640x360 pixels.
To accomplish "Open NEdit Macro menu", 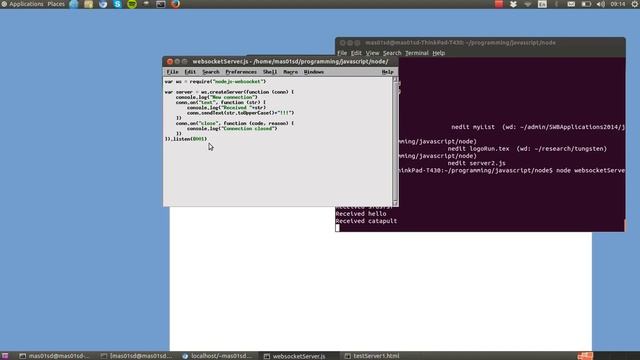I will click(290, 72).
